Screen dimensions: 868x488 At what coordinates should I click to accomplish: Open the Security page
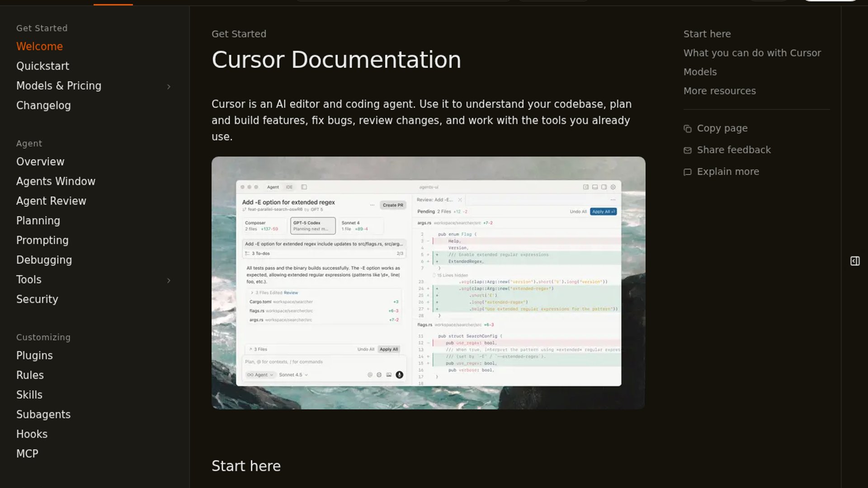[37, 299]
